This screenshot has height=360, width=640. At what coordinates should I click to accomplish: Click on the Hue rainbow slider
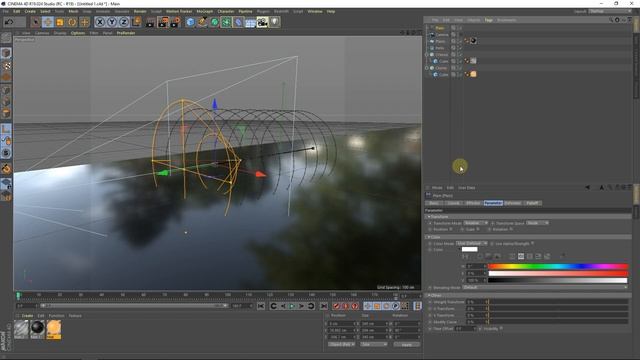[x=558, y=267]
